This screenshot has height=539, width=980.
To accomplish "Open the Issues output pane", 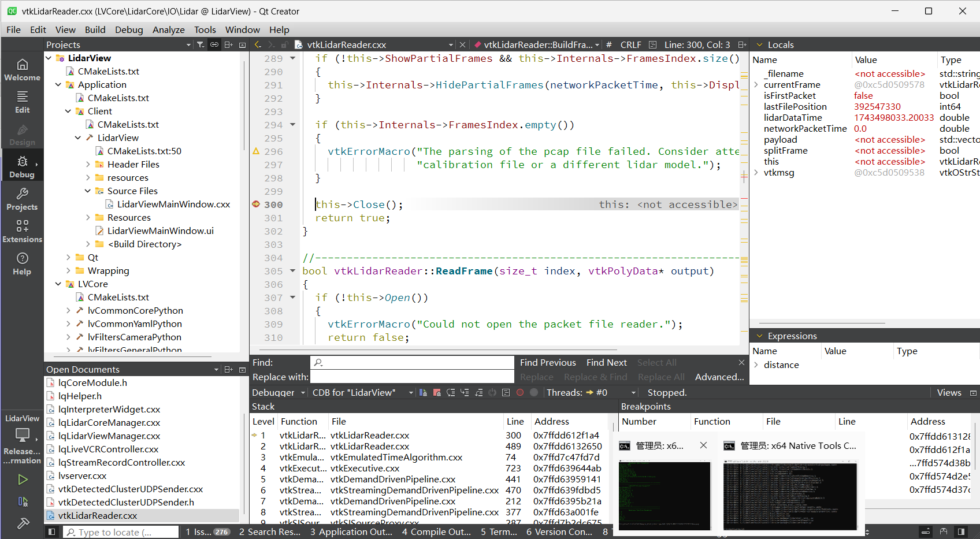I will tap(207, 531).
